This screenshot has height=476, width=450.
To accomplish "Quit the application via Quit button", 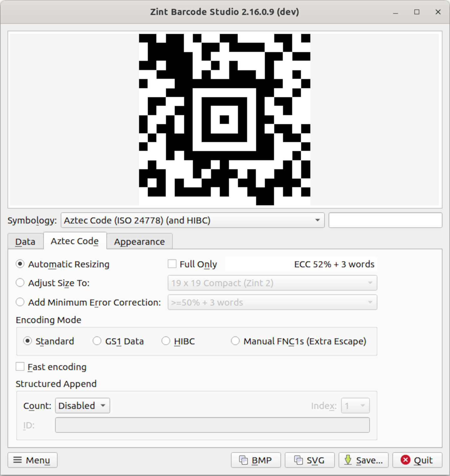I will [x=417, y=460].
